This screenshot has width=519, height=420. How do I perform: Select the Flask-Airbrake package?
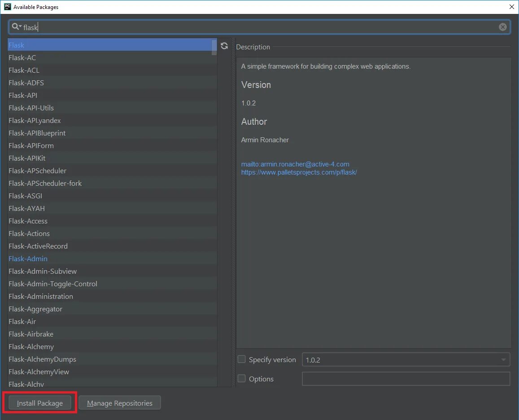(112, 335)
